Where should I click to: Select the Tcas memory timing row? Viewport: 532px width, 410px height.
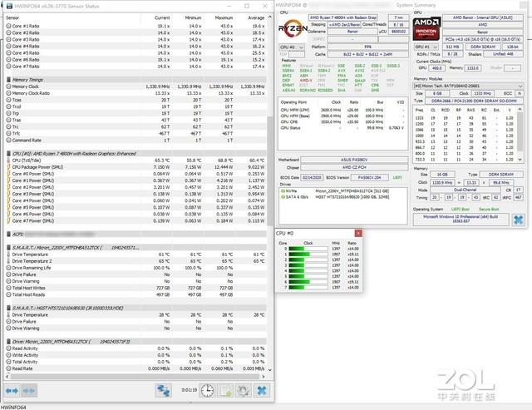click(135, 100)
